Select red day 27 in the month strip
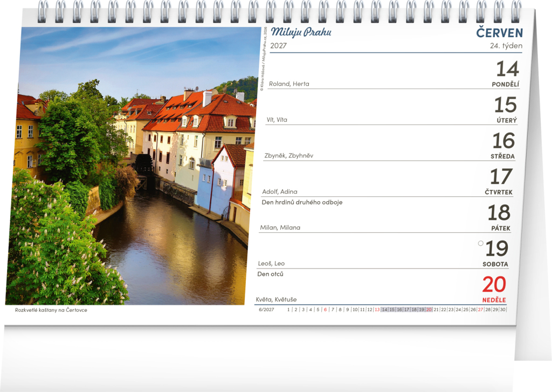 pyautogui.click(x=480, y=310)
